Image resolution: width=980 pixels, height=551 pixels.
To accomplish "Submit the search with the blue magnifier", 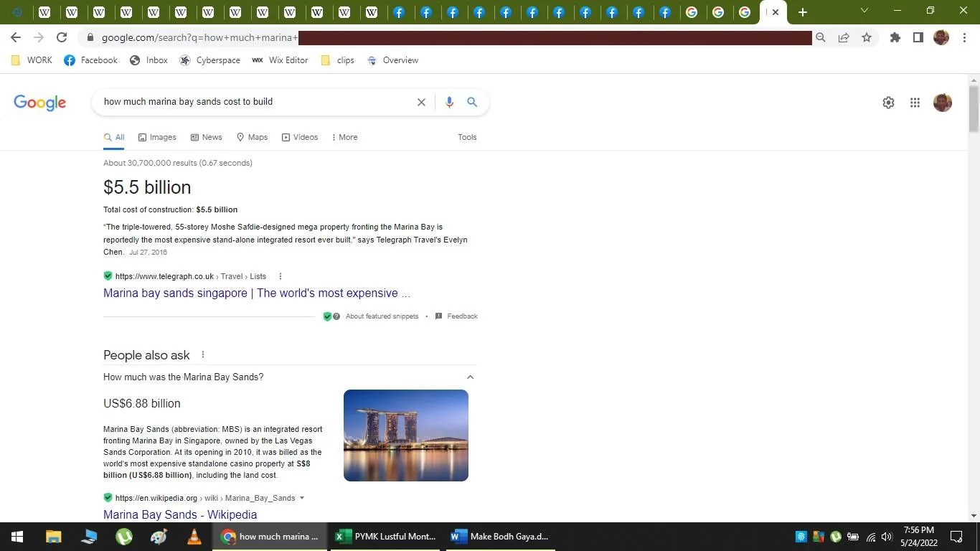I will pyautogui.click(x=472, y=102).
